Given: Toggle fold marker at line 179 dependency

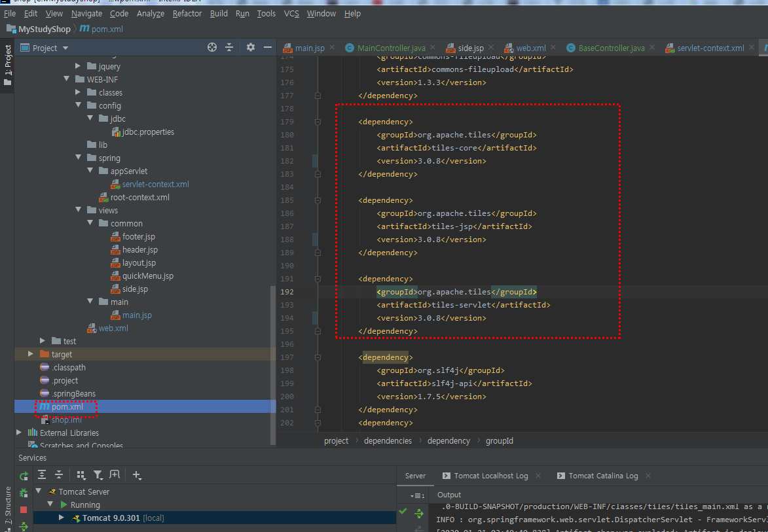Looking at the screenshot, I should point(318,122).
